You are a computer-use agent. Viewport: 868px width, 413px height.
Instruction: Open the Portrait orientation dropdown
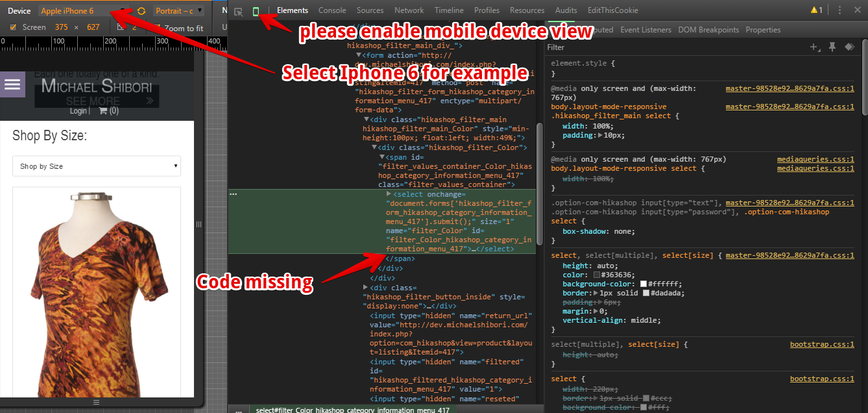coord(179,11)
